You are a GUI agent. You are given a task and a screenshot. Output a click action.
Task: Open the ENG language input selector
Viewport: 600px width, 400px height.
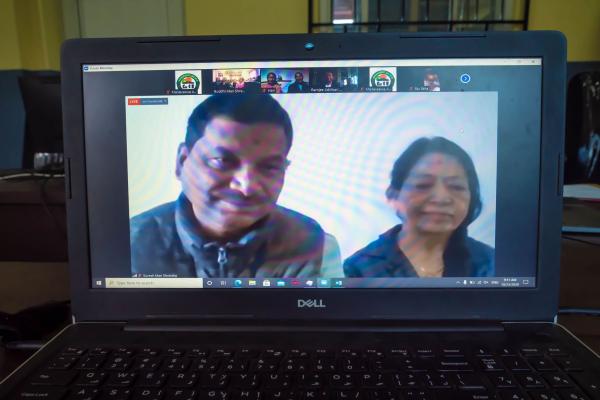click(493, 283)
